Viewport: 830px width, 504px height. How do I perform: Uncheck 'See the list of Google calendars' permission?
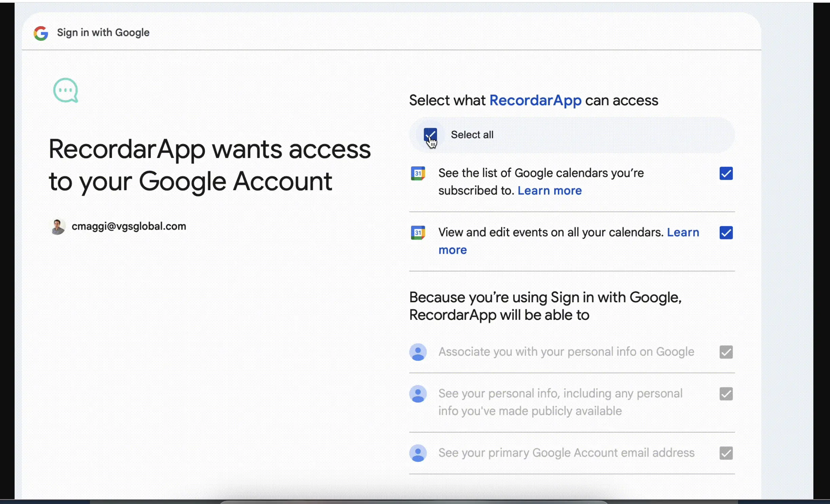click(726, 173)
